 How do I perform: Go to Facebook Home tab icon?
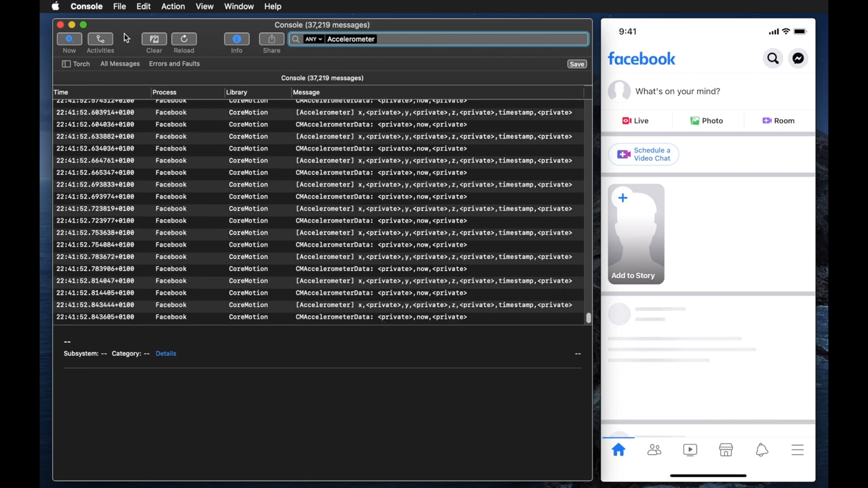[x=618, y=450]
